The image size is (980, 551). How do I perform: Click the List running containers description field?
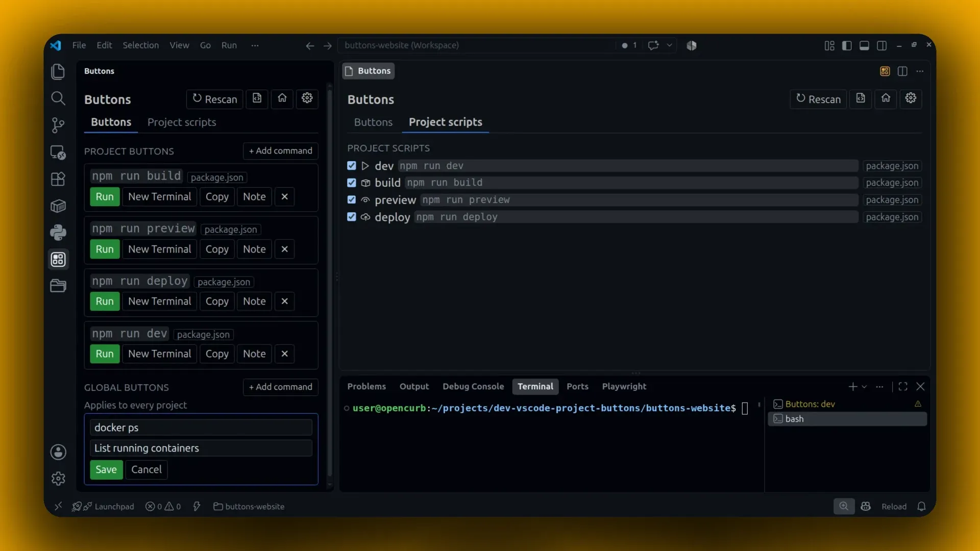click(x=201, y=448)
